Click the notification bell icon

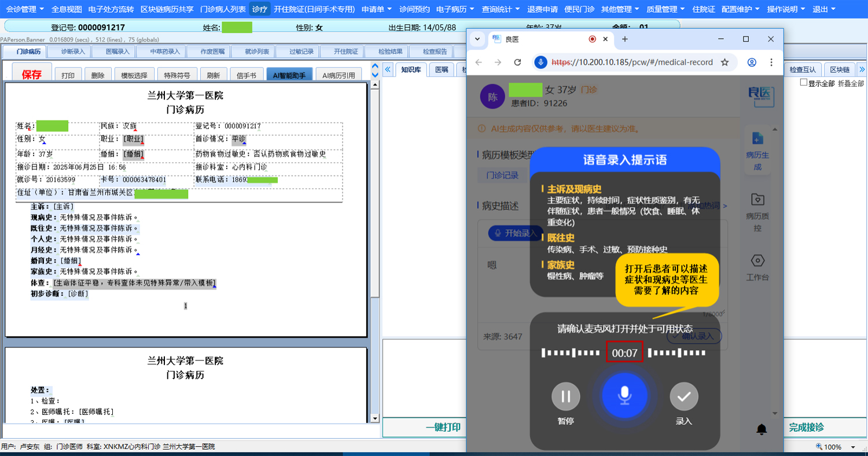762,429
